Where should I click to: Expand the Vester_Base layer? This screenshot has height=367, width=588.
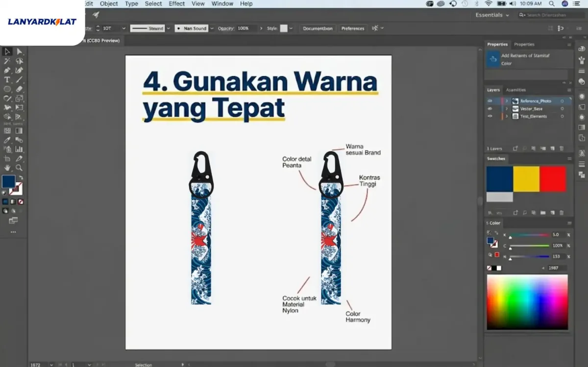click(x=507, y=109)
